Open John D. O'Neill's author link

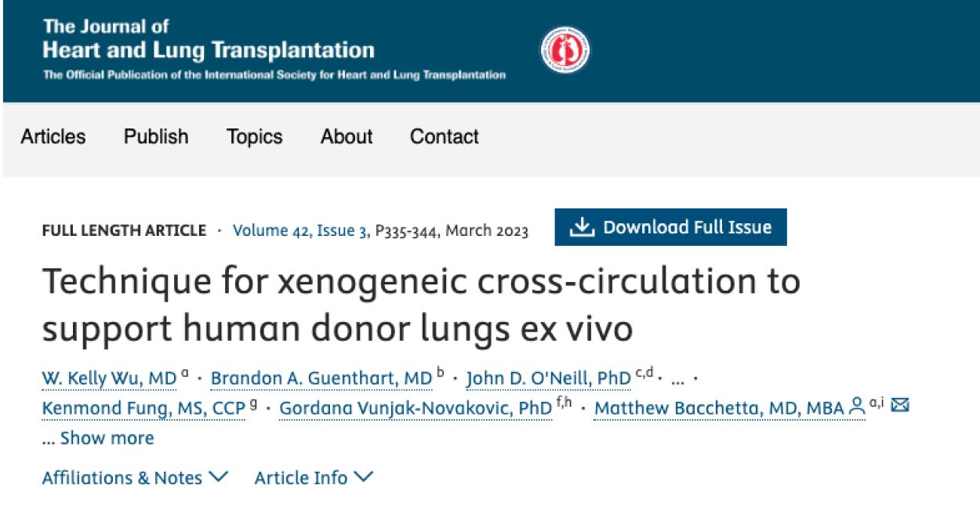coord(548,378)
